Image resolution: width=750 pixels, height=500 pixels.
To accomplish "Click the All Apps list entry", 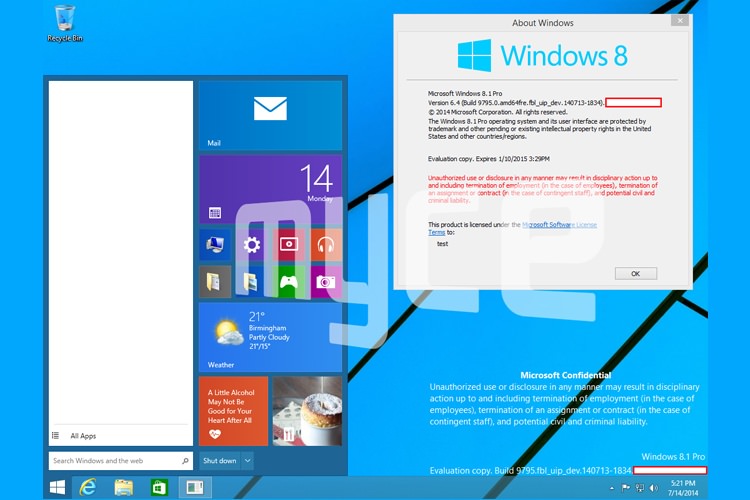I will [121, 435].
